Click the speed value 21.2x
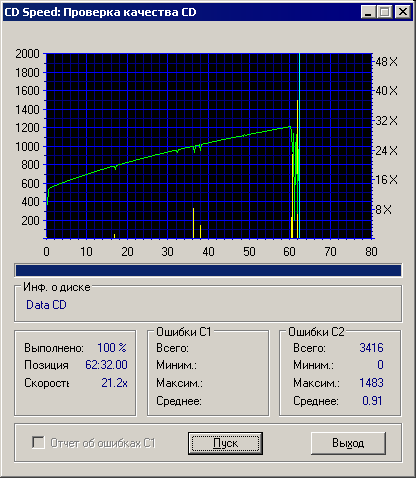Image resolution: width=416 pixels, height=478 pixels. point(114,383)
